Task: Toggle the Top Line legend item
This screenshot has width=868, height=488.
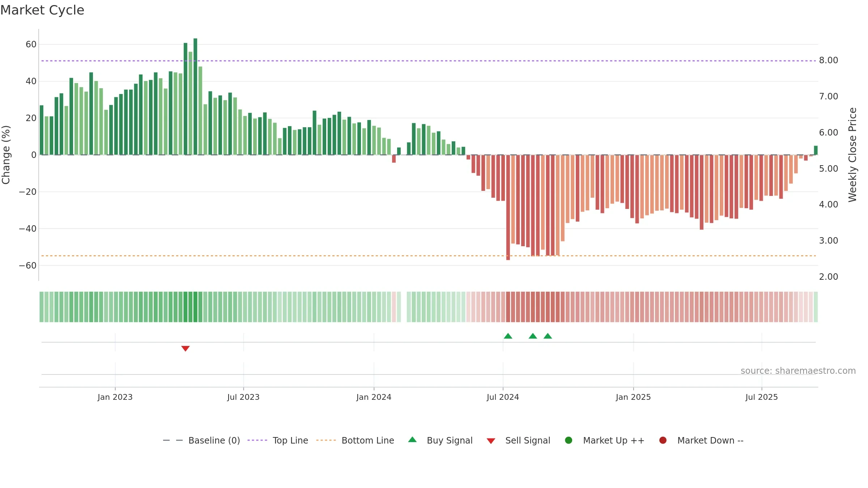Action: tap(278, 440)
